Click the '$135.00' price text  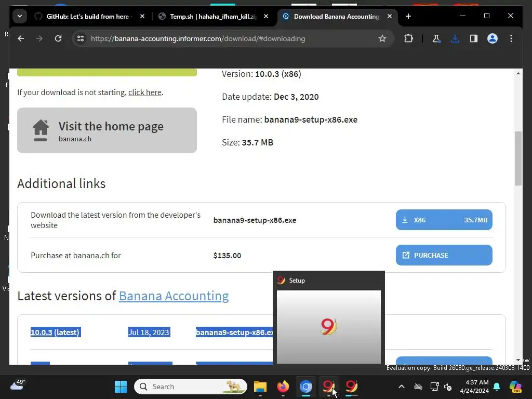[x=227, y=256]
